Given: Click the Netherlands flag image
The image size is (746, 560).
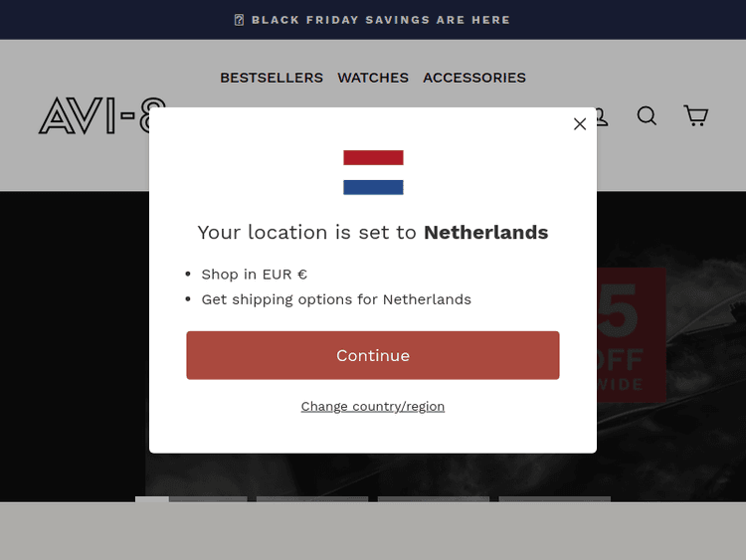Looking at the screenshot, I should [373, 172].
